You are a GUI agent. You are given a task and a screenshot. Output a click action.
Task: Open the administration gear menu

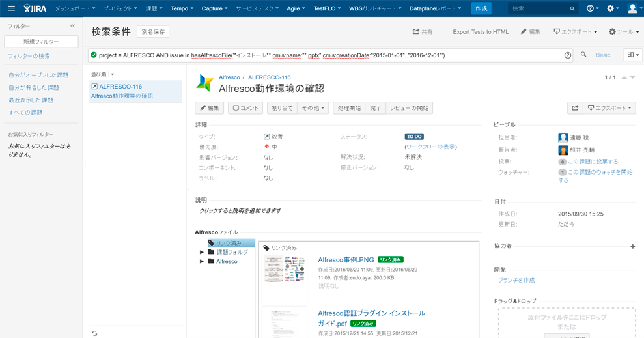(x=613, y=8)
